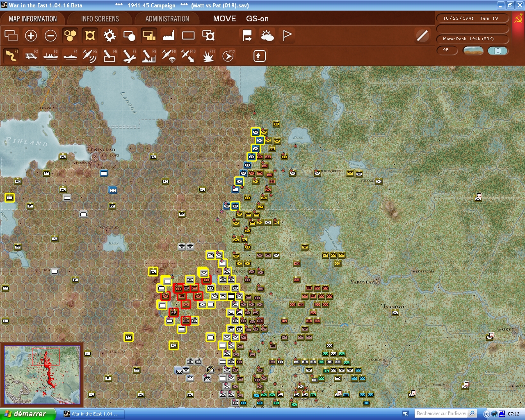Click the Yaroslavl city label on map
Viewport: 525px width, 420px height.
click(363, 282)
